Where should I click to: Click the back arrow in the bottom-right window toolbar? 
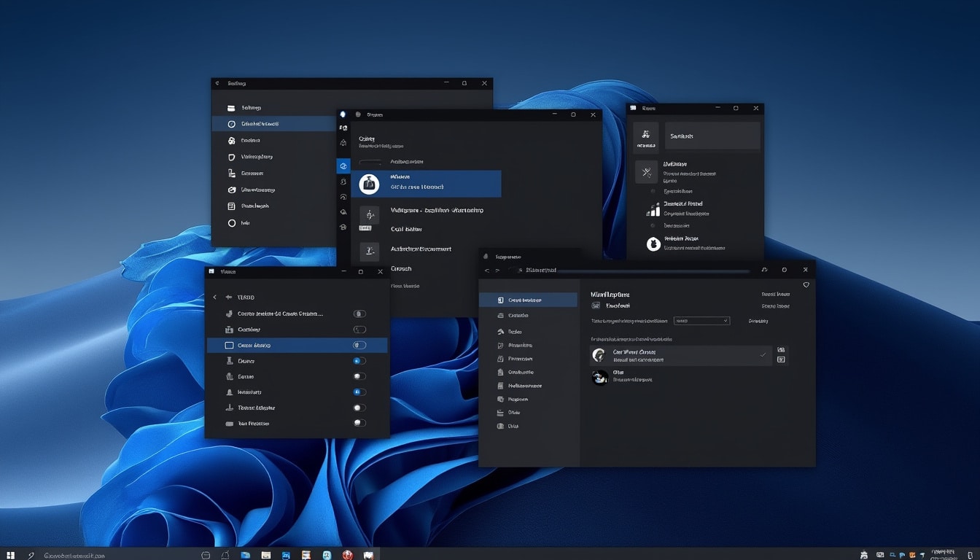[487, 271]
